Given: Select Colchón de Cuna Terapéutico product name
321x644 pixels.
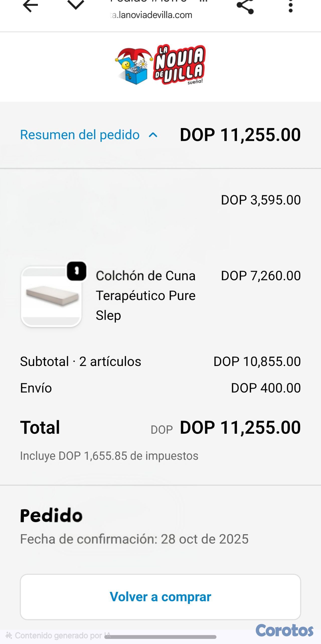Looking at the screenshot, I should 145,295.
